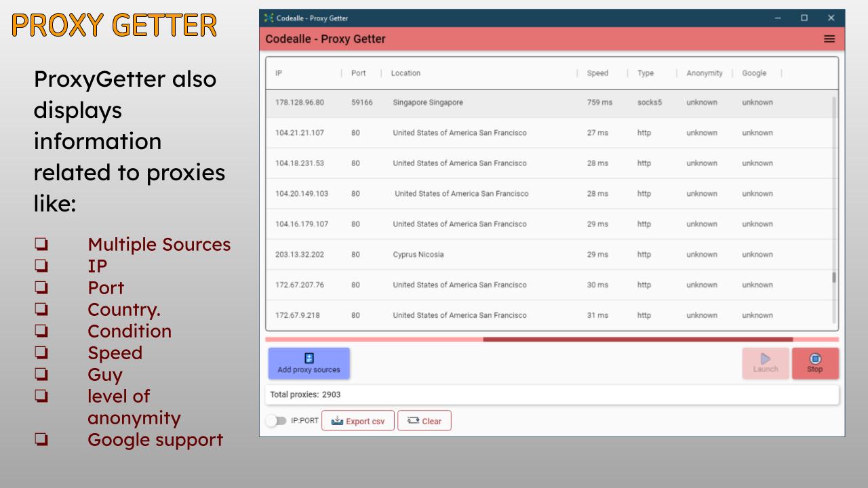Sort by the Speed column header

[x=597, y=73]
